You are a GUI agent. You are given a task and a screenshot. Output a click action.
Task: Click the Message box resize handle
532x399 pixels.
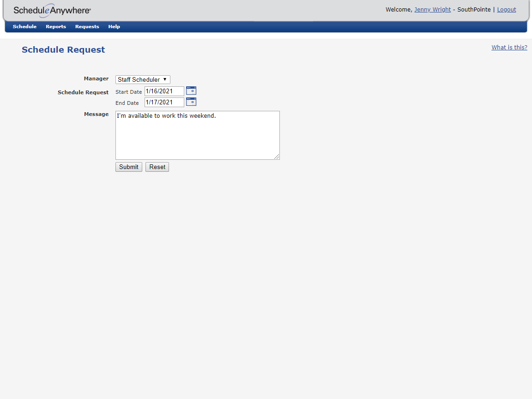pyautogui.click(x=277, y=157)
